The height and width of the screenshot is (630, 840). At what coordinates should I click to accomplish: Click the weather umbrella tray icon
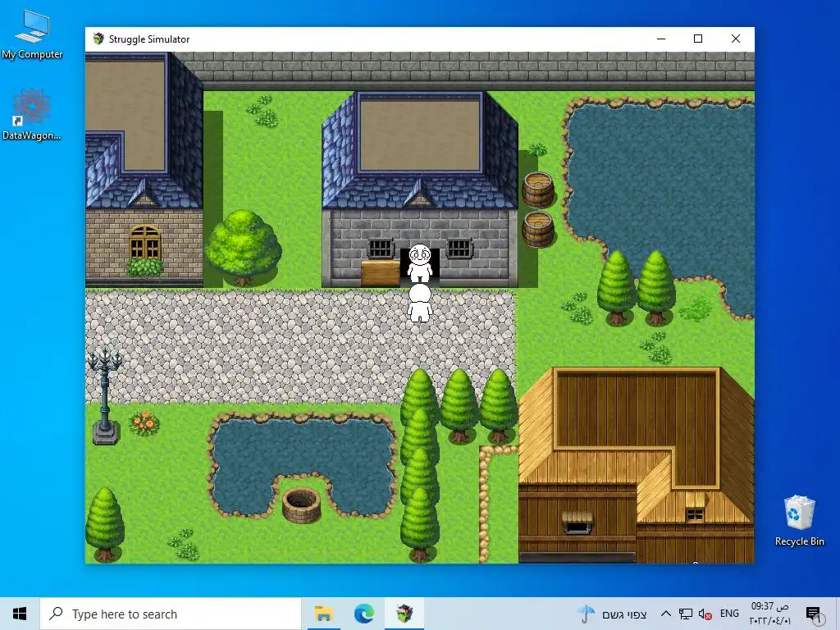[x=586, y=614]
